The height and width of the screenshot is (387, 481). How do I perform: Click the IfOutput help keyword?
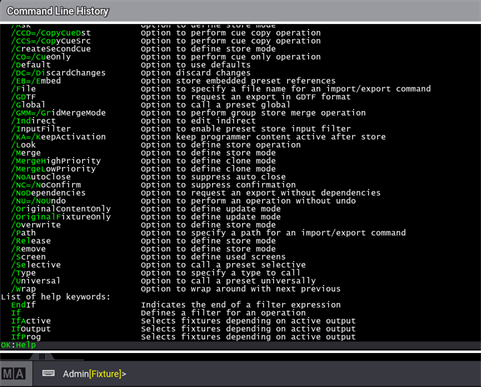pyautogui.click(x=31, y=329)
